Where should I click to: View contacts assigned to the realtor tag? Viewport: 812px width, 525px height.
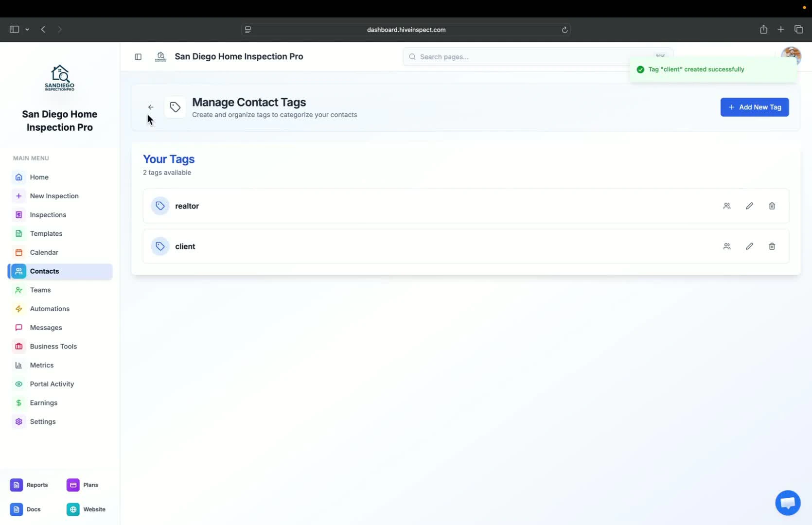pyautogui.click(x=727, y=206)
